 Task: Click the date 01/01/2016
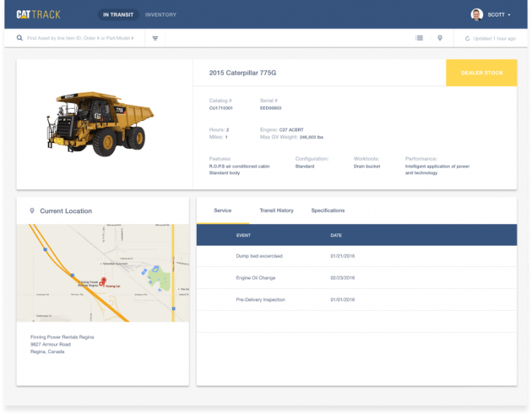click(343, 300)
